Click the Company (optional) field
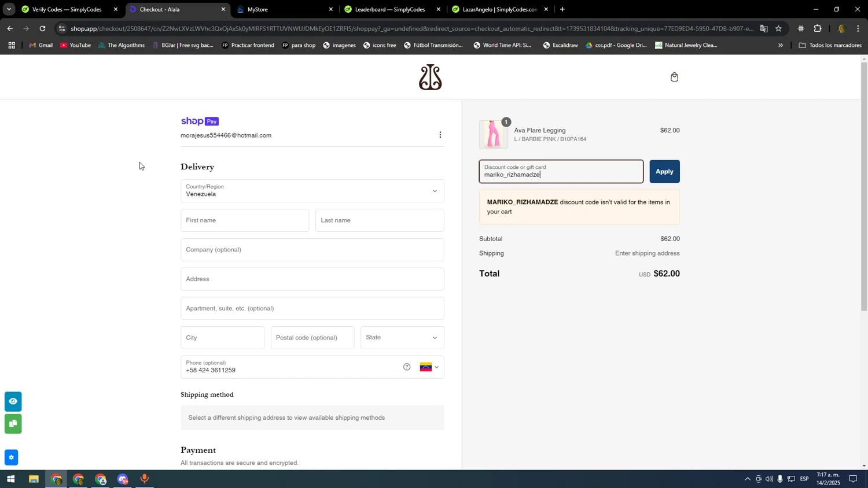The width and height of the screenshot is (868, 488). coord(312,250)
